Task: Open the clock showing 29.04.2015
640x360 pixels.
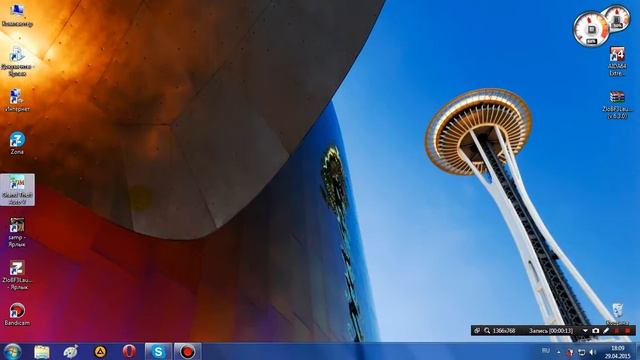Action: (x=618, y=352)
